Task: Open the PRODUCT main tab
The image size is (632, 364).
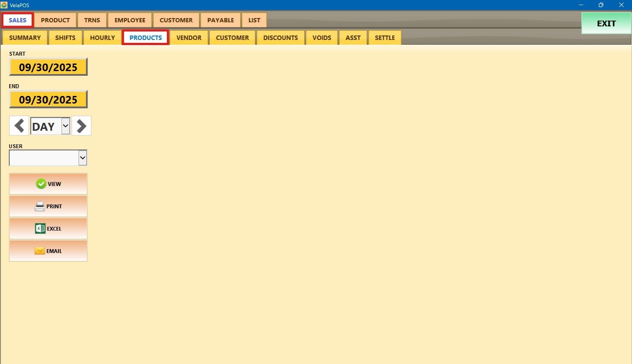Action: [55, 20]
